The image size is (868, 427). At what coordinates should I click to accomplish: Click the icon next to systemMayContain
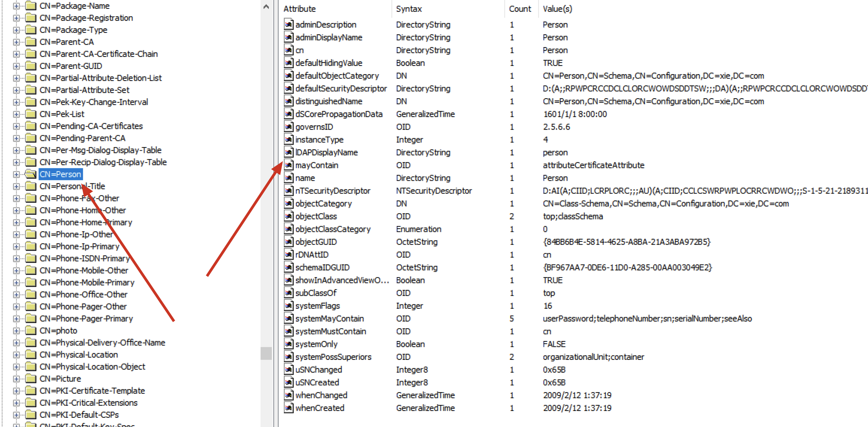point(289,318)
